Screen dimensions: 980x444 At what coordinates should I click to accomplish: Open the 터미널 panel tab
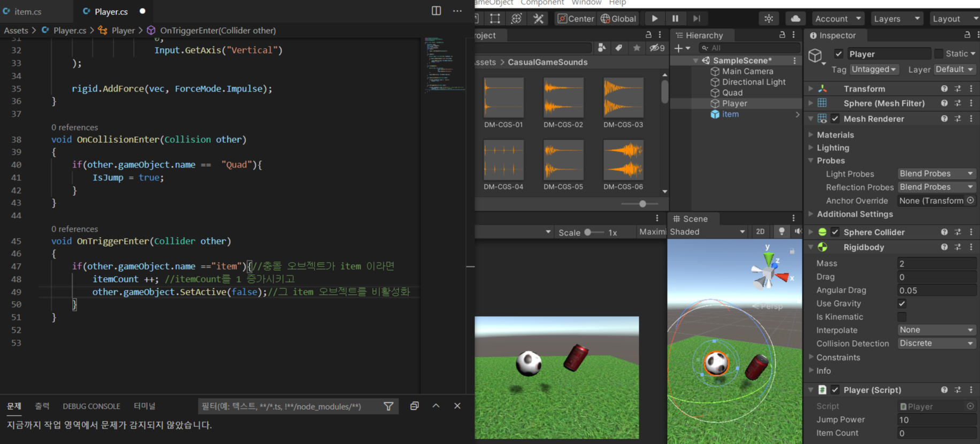tap(144, 406)
